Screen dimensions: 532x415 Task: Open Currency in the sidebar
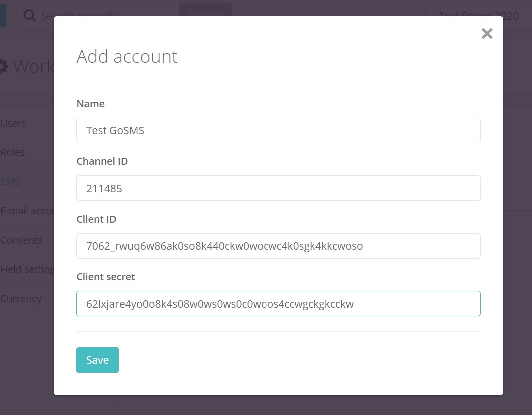(21, 299)
